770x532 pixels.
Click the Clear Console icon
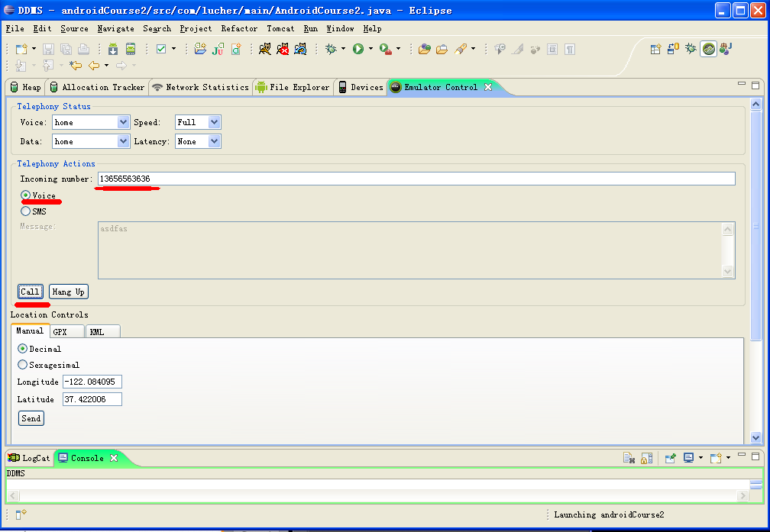click(x=629, y=458)
